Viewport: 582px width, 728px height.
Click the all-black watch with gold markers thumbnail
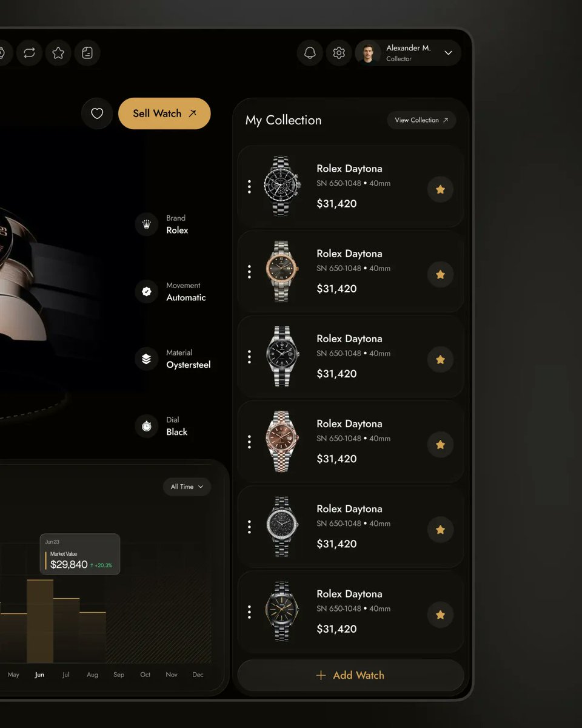tap(282, 611)
